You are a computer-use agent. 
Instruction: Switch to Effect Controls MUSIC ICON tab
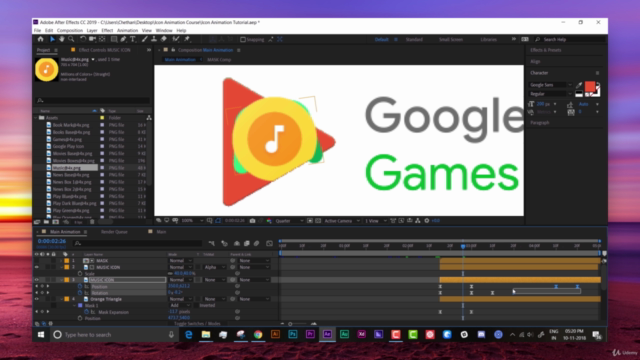click(104, 50)
